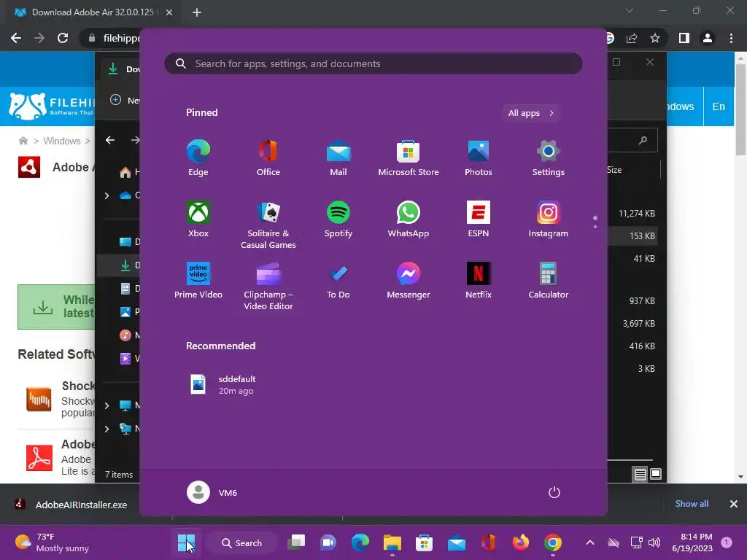Switch to Chrome on the taskbar

click(553, 542)
